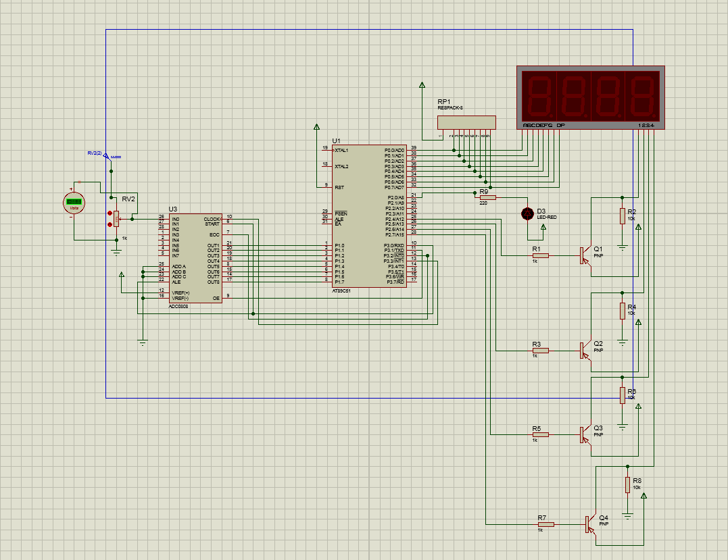Click the D3 red LED
The width and height of the screenshot is (728, 560).
(527, 213)
